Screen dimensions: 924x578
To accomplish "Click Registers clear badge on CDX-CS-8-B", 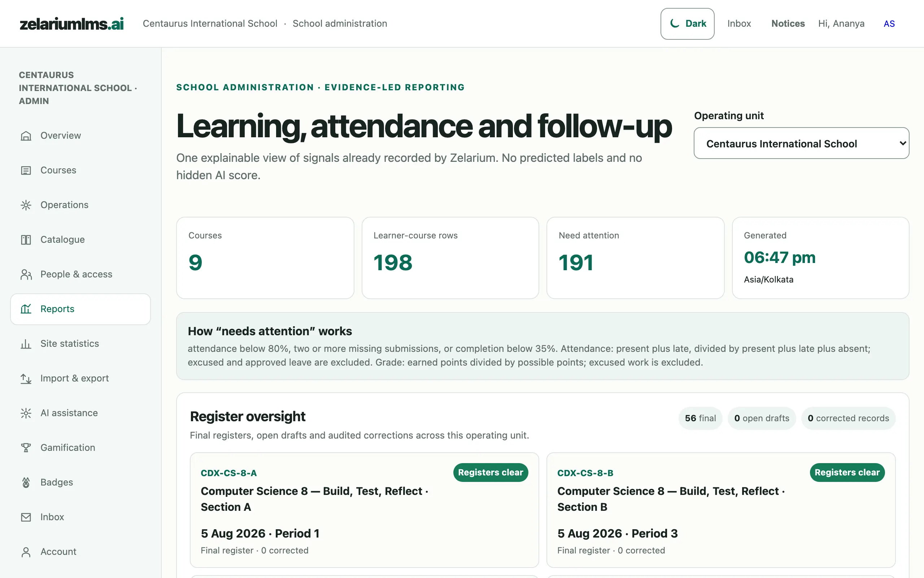I will pyautogui.click(x=847, y=473).
